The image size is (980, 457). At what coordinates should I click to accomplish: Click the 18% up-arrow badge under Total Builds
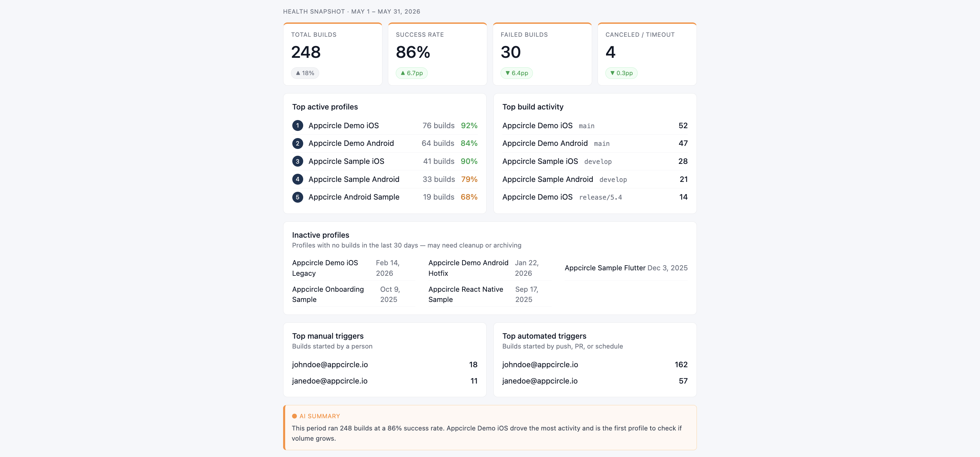(x=305, y=73)
